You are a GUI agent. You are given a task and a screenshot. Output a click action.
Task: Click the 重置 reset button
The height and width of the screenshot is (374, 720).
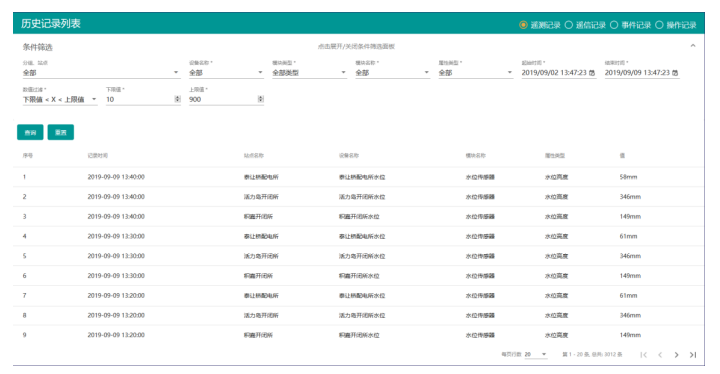click(61, 132)
